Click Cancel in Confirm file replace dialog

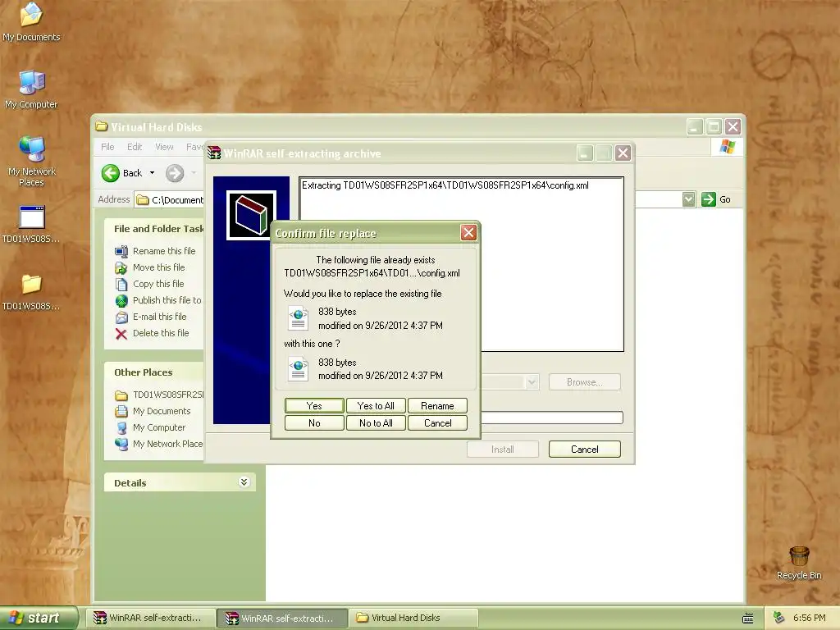click(x=437, y=422)
